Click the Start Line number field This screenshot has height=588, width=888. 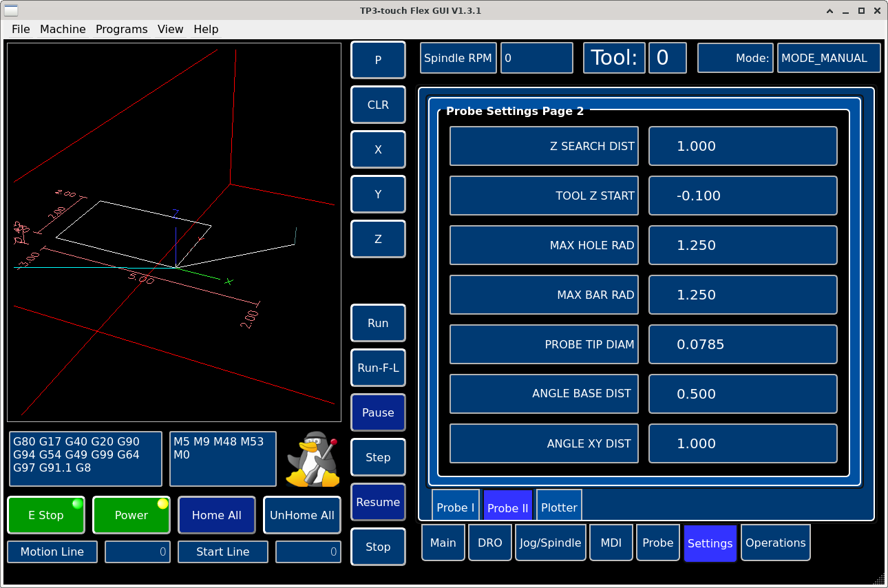[308, 552]
